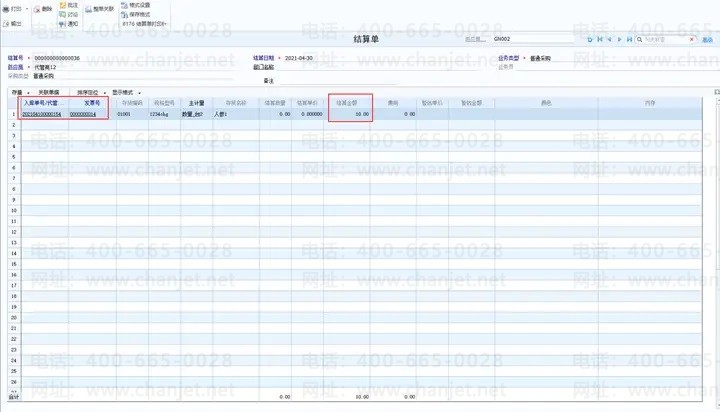The height and width of the screenshot is (412, 720).
Task: Click the 打印 printer icon
Action: pos(6,9)
